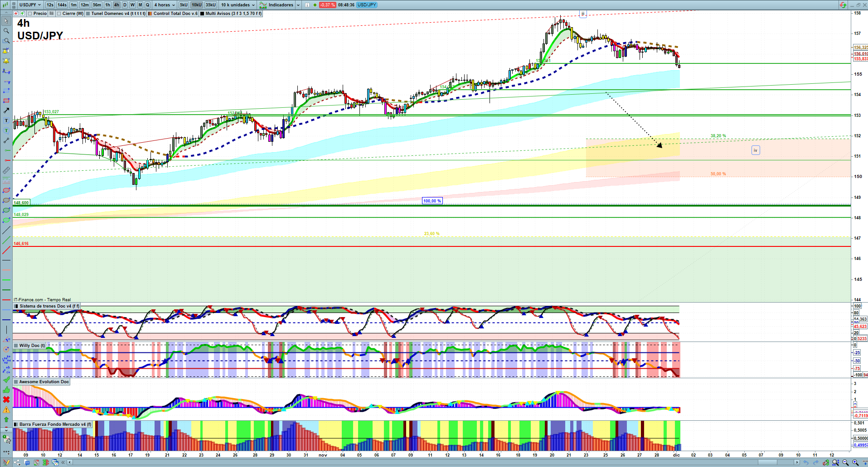Click the red X delete tool
This screenshot has width=868, height=467.
coord(6,400)
